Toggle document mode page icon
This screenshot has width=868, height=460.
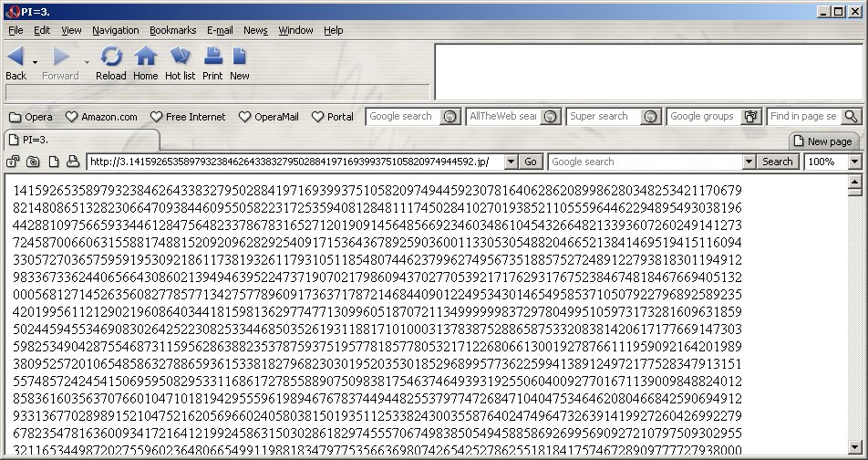53,162
